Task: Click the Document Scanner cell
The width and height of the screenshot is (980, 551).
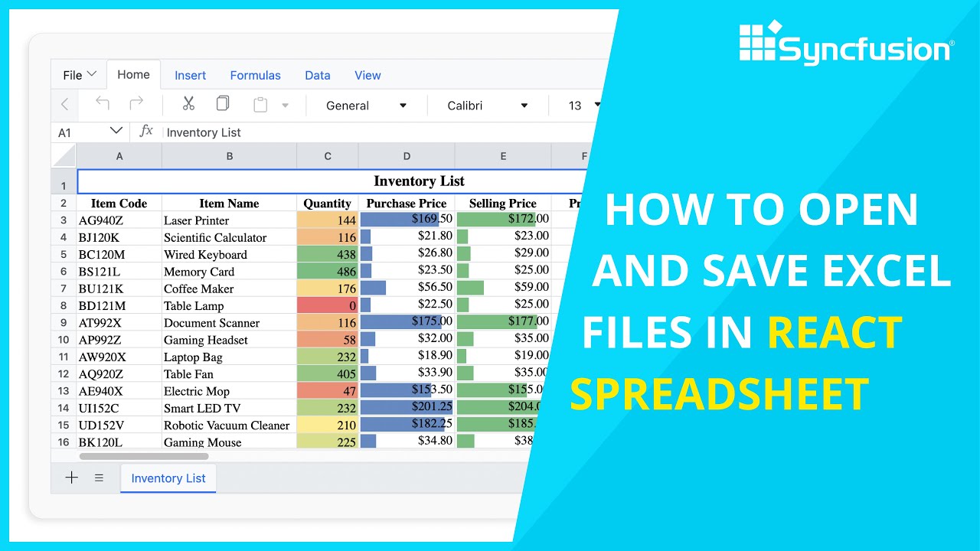Action: click(230, 322)
